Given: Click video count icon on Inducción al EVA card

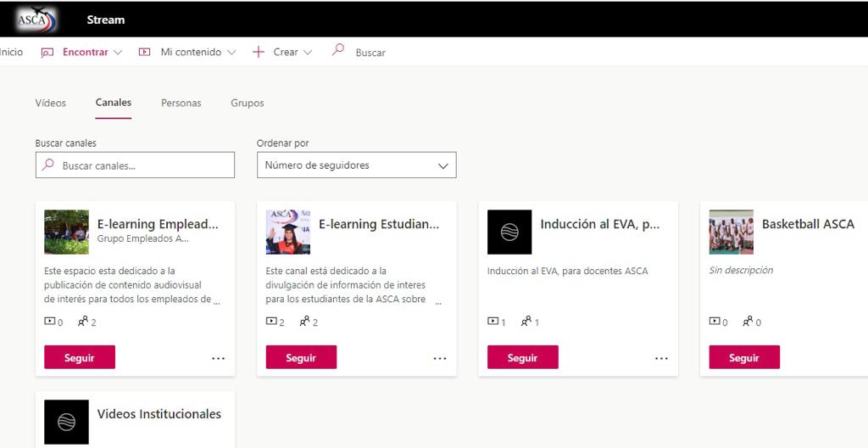Looking at the screenshot, I should 492,321.
